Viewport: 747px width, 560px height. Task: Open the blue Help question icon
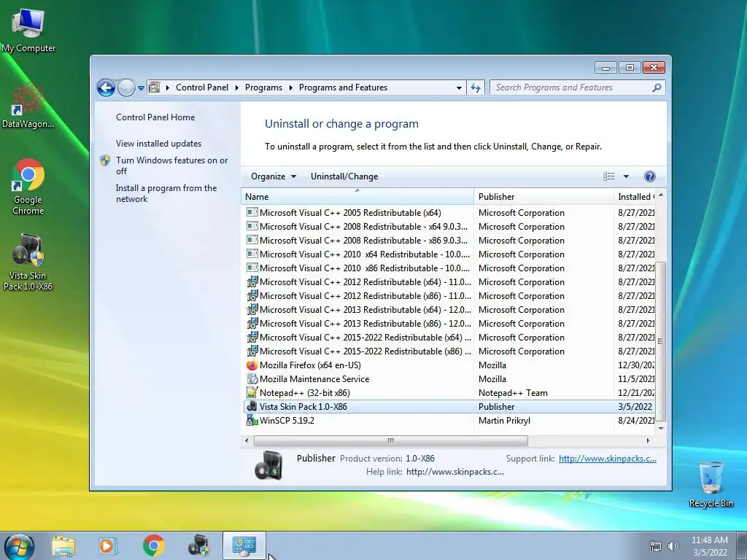coord(649,176)
